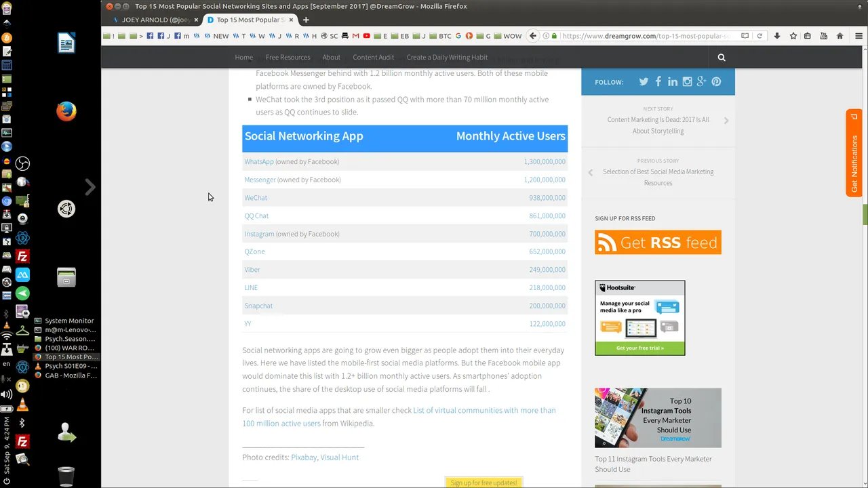
Task: Go back using Firefox back arrow
Action: (533, 36)
